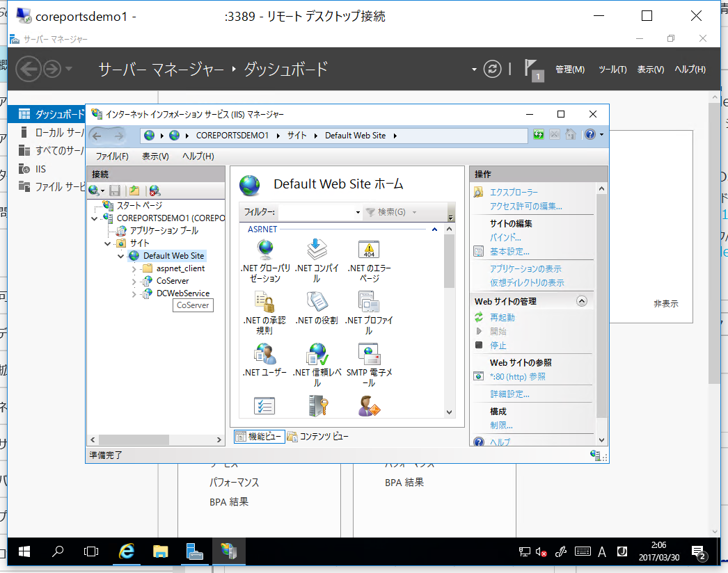The image size is (728, 573).
Task: Open Server Manager Help menu
Action: (690, 69)
